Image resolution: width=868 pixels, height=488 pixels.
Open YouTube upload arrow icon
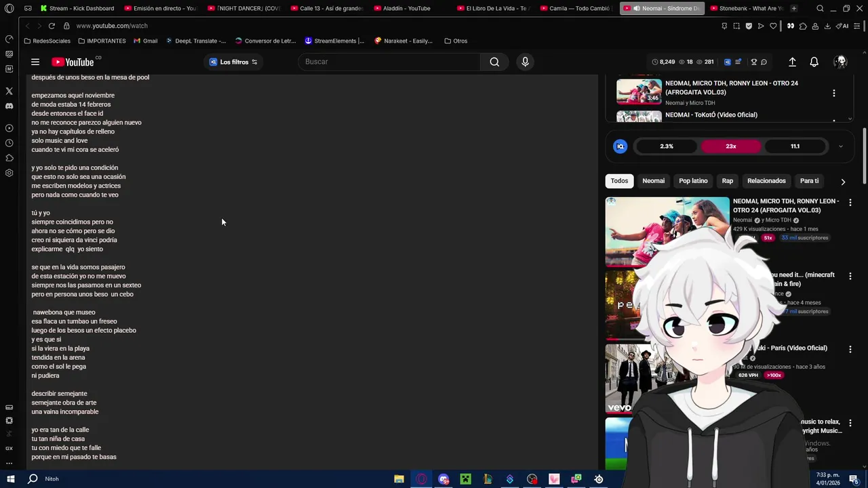(x=792, y=62)
